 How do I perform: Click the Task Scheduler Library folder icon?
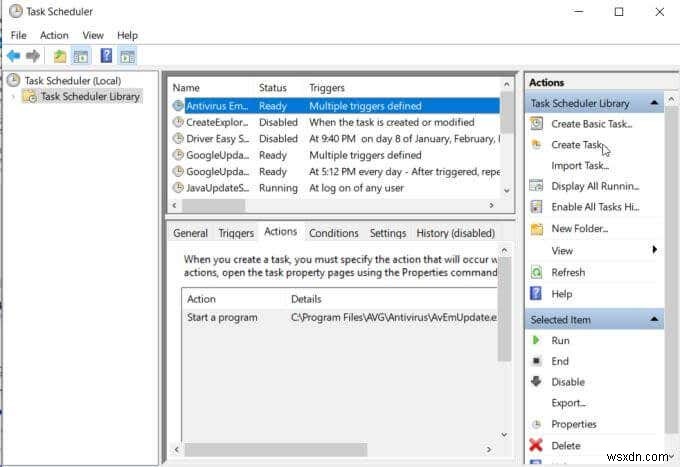tap(29, 96)
